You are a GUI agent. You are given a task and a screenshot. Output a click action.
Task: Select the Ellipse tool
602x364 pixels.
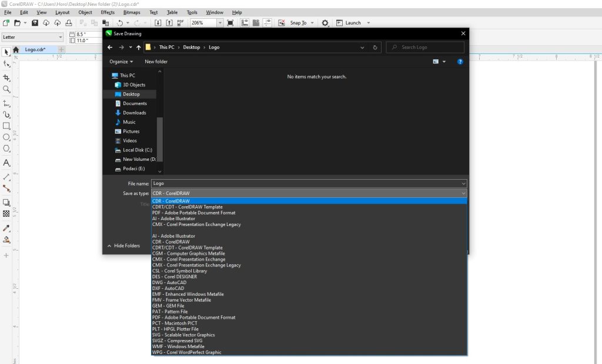(6, 137)
